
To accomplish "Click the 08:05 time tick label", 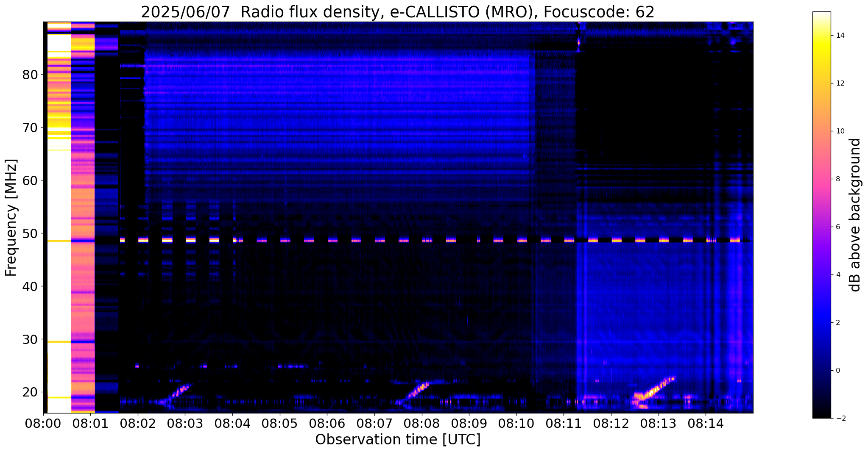I will (279, 423).
